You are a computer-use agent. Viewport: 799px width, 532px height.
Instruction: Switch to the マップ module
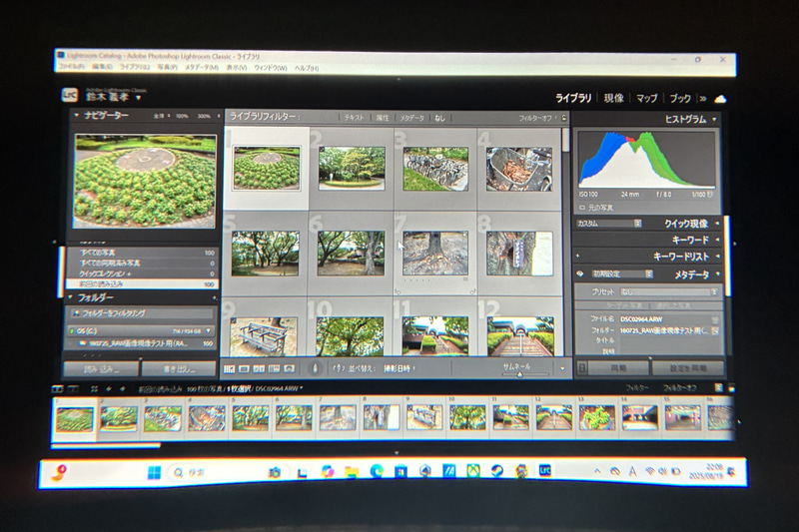[646, 98]
